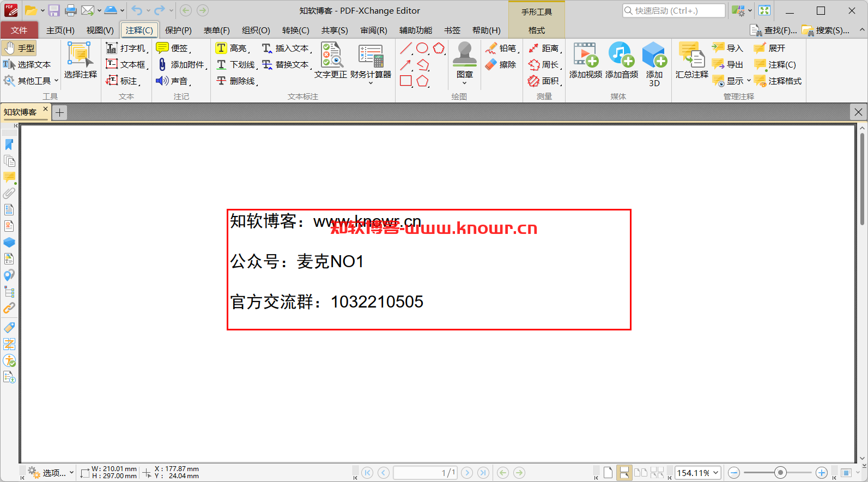Enable the Highlight text tool
This screenshot has width=868, height=482.
(233, 48)
